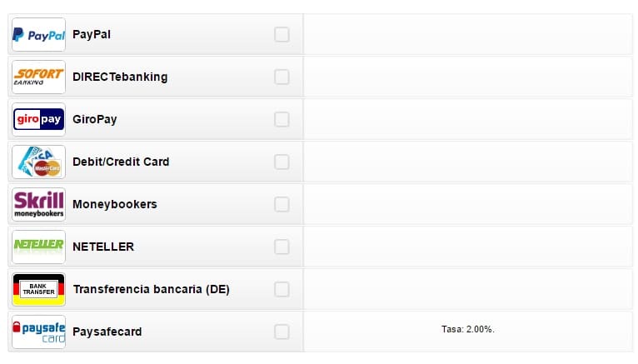
Task: Check the Transferencia bancaria (DE) checkbox
Action: [282, 289]
